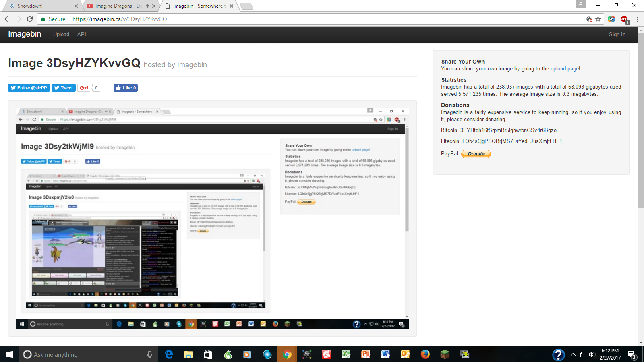This screenshot has width=644, height=362.
Task: Open Word from the taskbar
Action: coord(385,354)
